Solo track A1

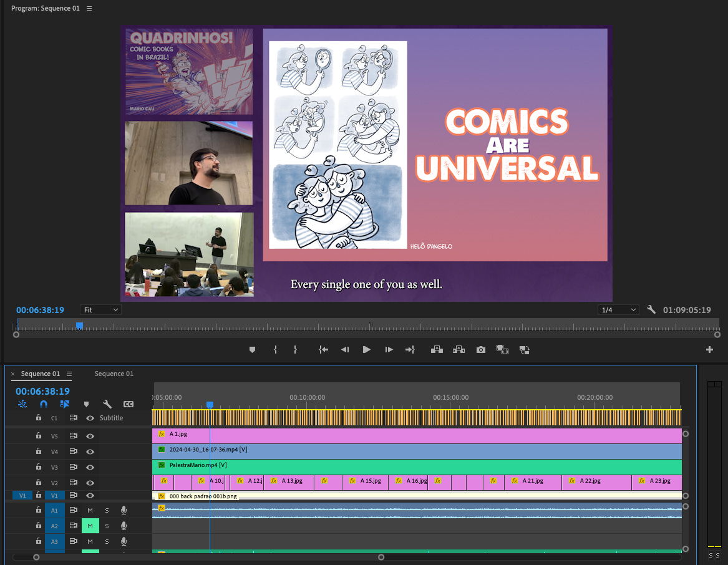pos(107,510)
